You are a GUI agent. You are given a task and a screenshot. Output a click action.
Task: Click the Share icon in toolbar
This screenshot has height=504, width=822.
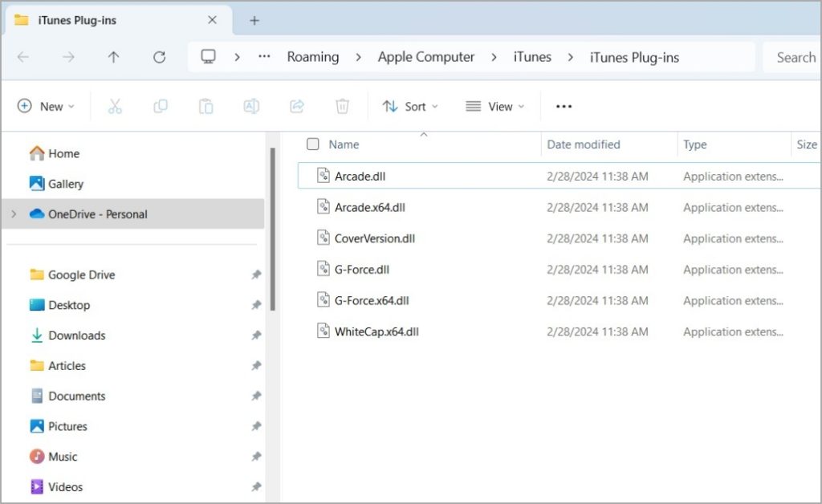(x=296, y=106)
